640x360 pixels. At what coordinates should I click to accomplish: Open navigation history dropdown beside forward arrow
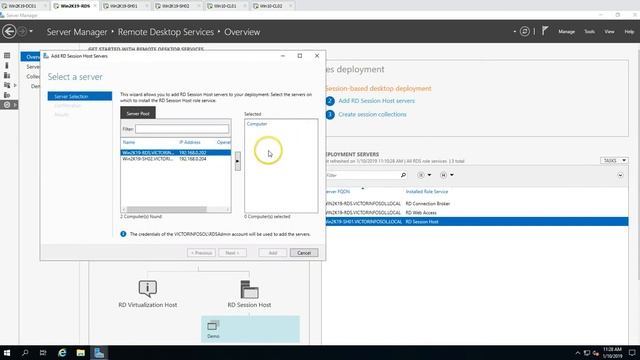pos(31,31)
